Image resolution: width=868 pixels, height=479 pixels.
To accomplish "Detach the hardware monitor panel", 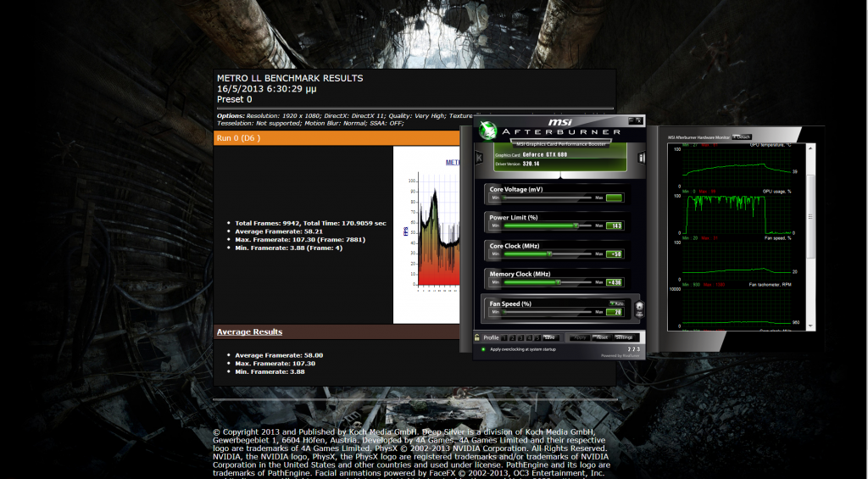I will tap(743, 136).
